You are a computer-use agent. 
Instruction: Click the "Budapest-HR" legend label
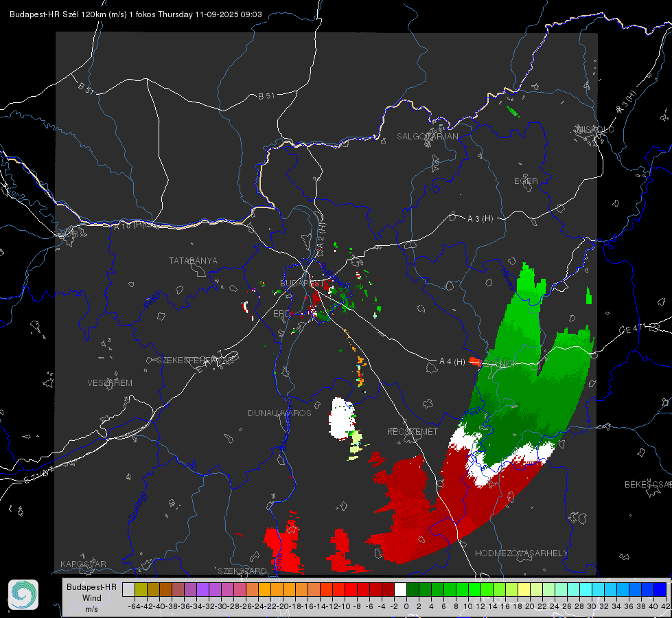[91, 586]
